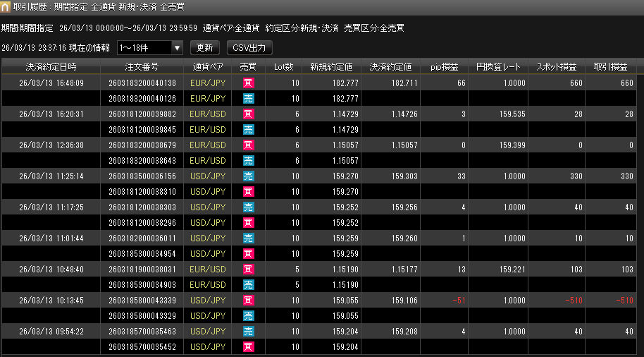Screen dimensions: 644x357
Task: Click the 買 badge on order 2603185700035452
Action: pyautogui.click(x=248, y=347)
